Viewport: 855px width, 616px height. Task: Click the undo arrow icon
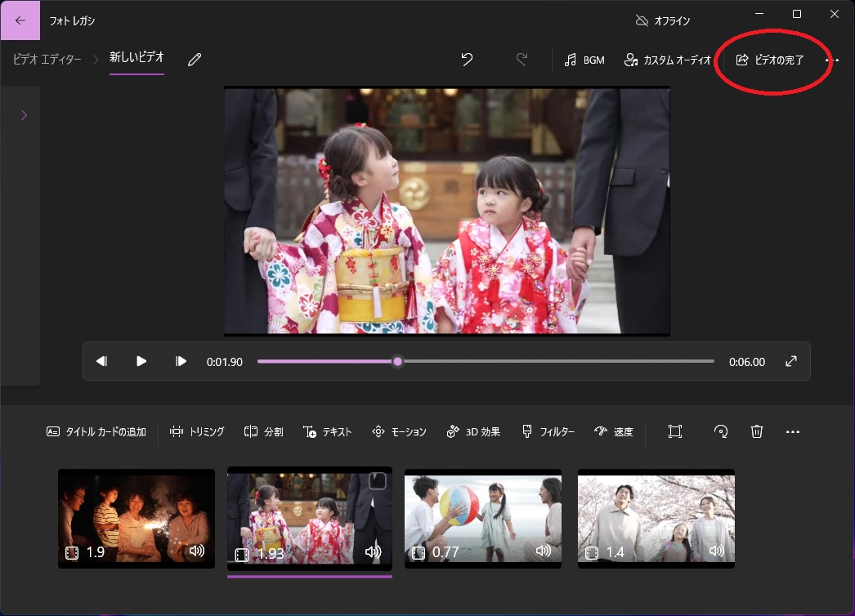pos(467,60)
